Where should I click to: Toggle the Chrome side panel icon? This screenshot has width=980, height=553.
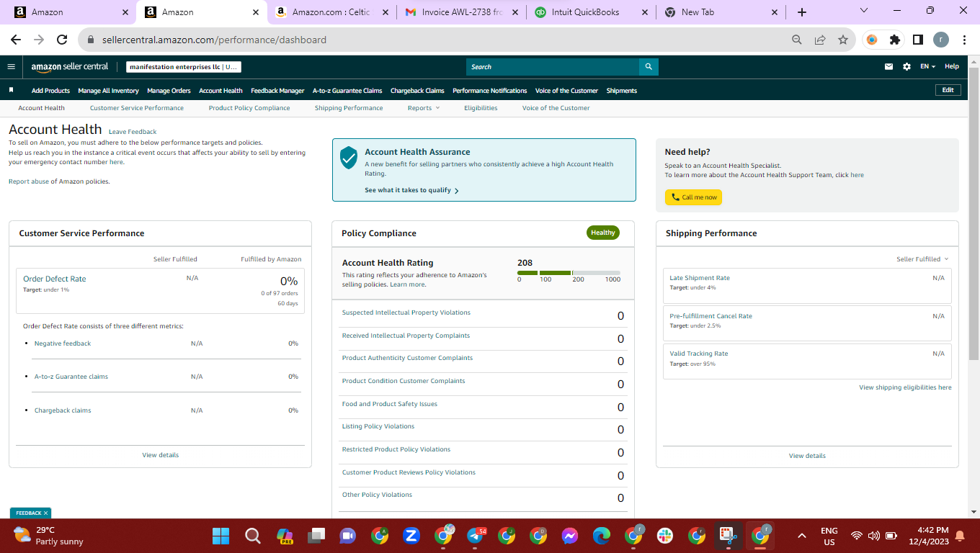918,40
